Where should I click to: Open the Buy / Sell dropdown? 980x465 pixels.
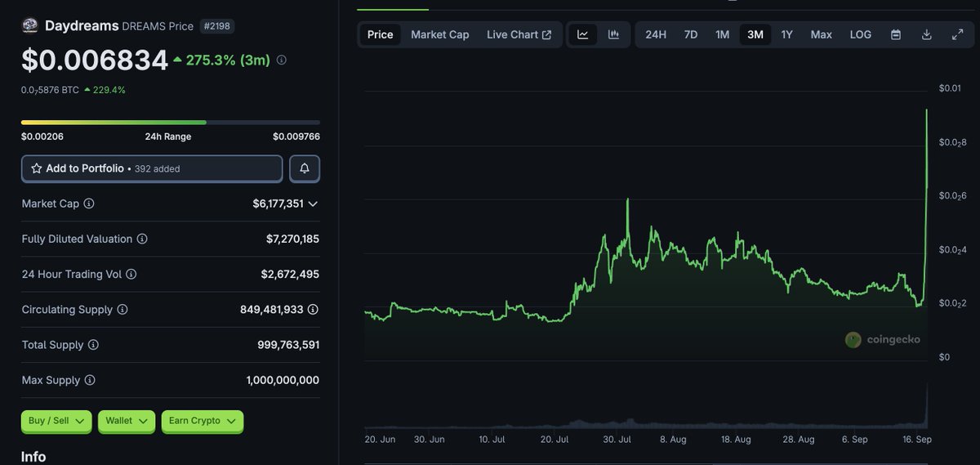click(57, 421)
